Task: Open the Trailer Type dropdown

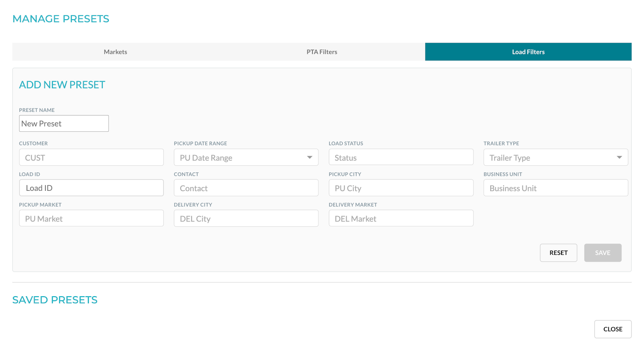Action: [x=555, y=157]
